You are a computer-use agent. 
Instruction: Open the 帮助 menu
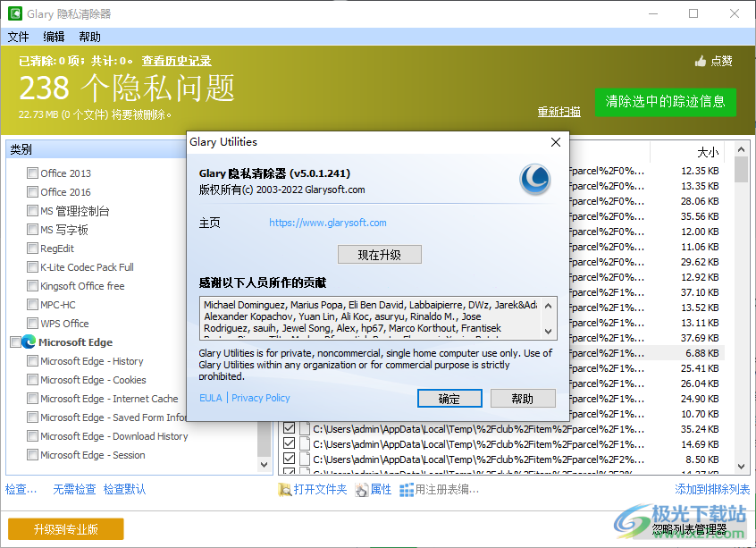point(89,37)
